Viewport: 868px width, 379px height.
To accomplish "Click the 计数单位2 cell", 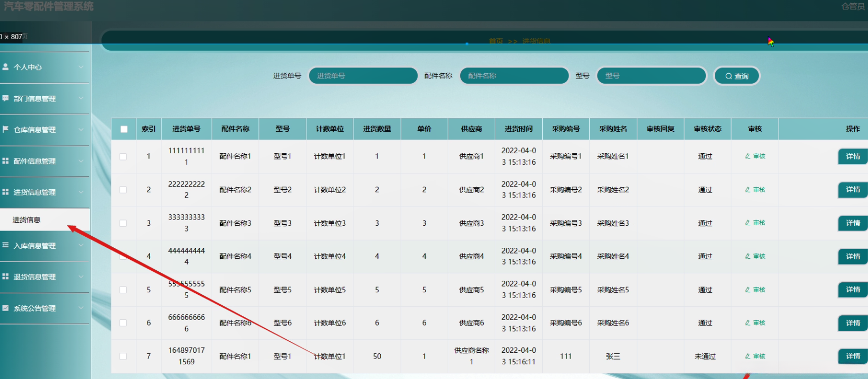I will click(330, 190).
